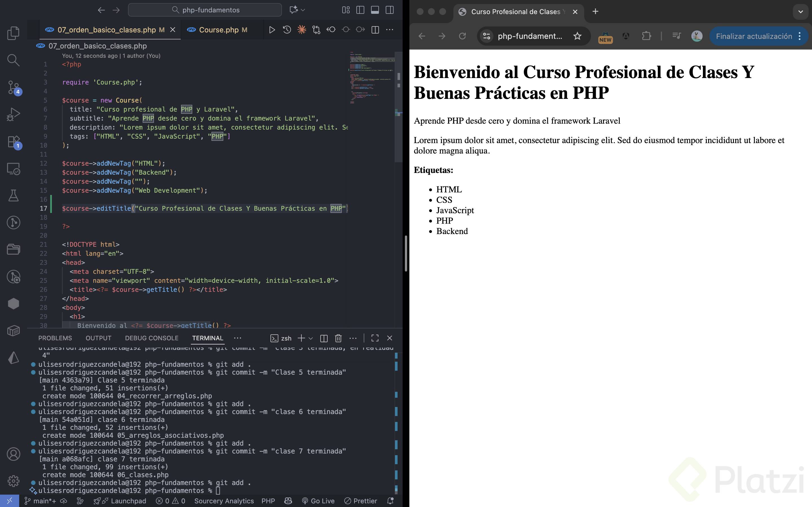Screen dimensions: 812x507
Task: Toggle the bottom panel visibility
Action: pyautogui.click(x=375, y=10)
